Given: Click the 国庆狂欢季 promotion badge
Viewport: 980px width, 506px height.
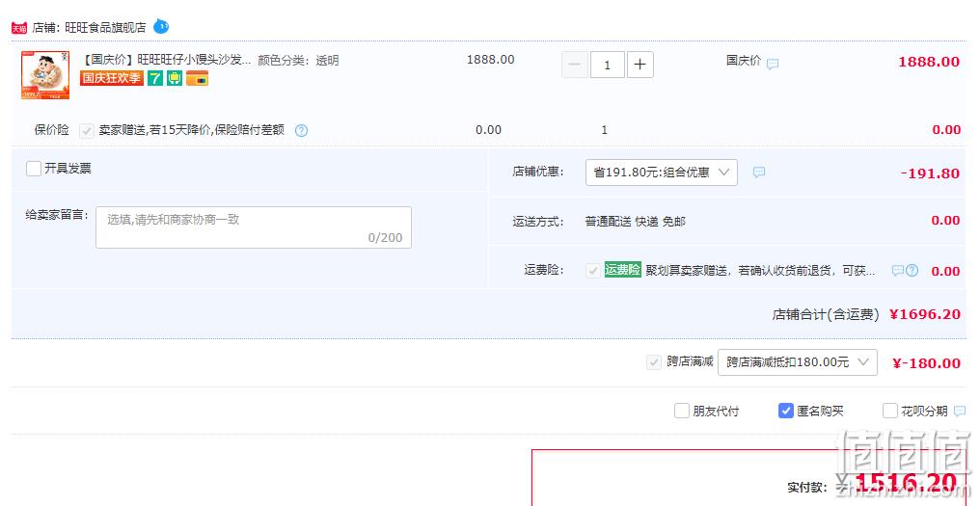Looking at the screenshot, I should (111, 78).
